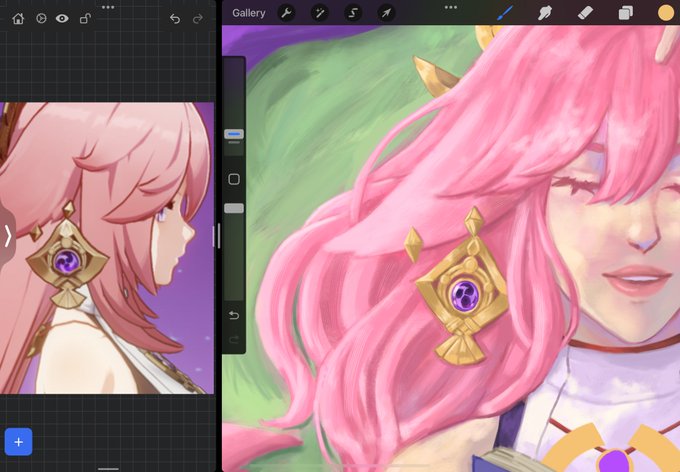Screen dimensions: 680x472
Task: Toggle the eye visibility icon
Action: pyautogui.click(x=62, y=18)
